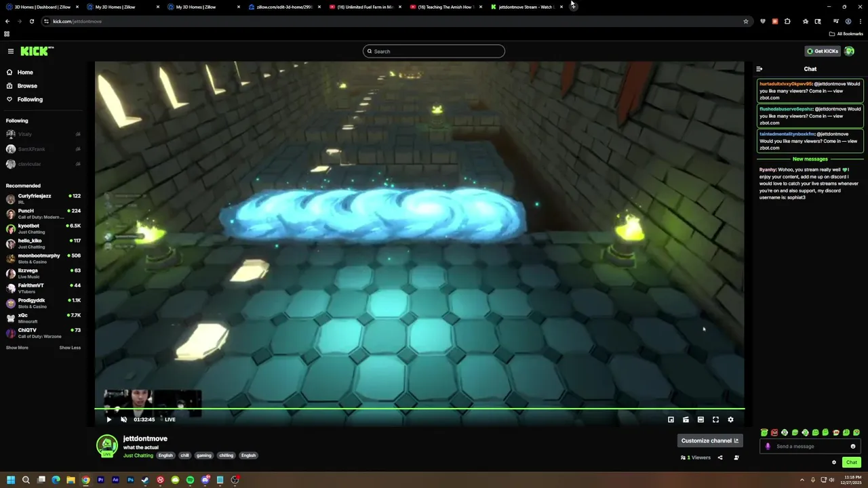Close the jettdontmove Stream tab
Screen dimensions: 868x488
(x=561, y=7)
